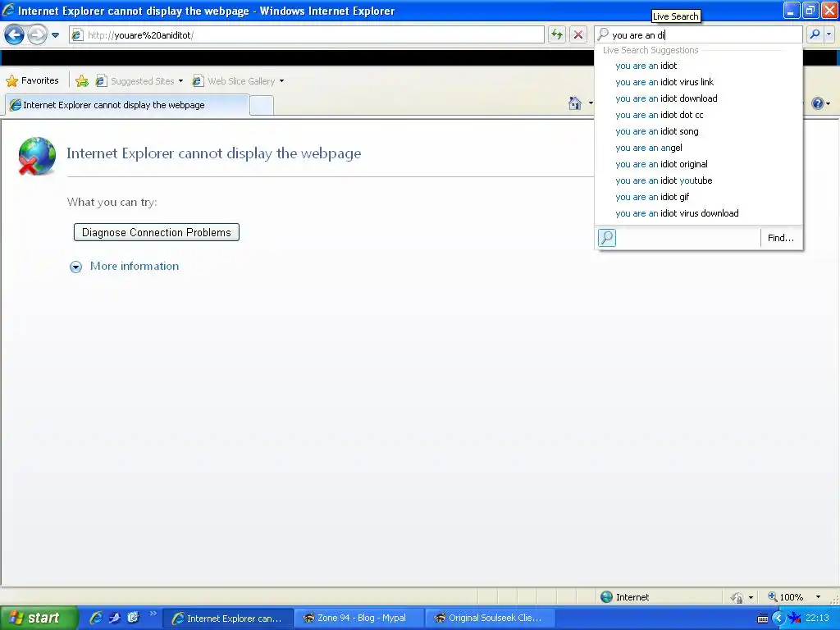Screen dimensions: 840x630
Task: Click Suggested Sites page icon
Action: click(x=101, y=81)
